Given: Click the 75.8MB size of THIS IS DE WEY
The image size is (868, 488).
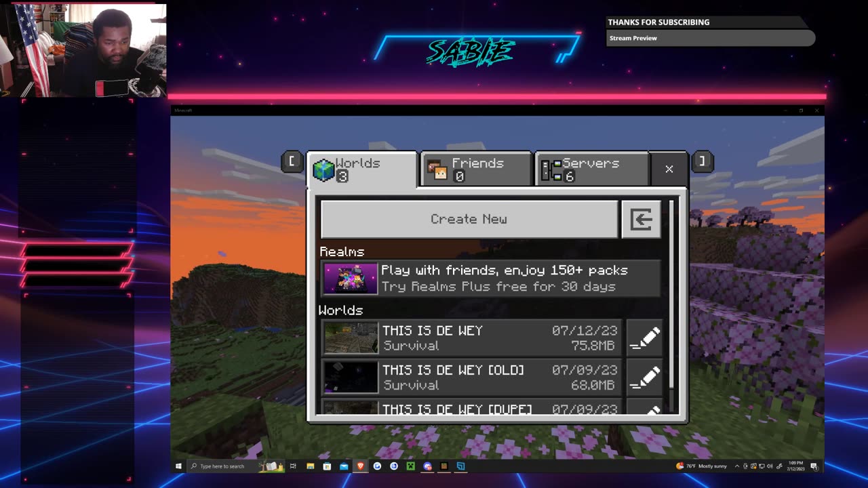Looking at the screenshot, I should (592, 346).
